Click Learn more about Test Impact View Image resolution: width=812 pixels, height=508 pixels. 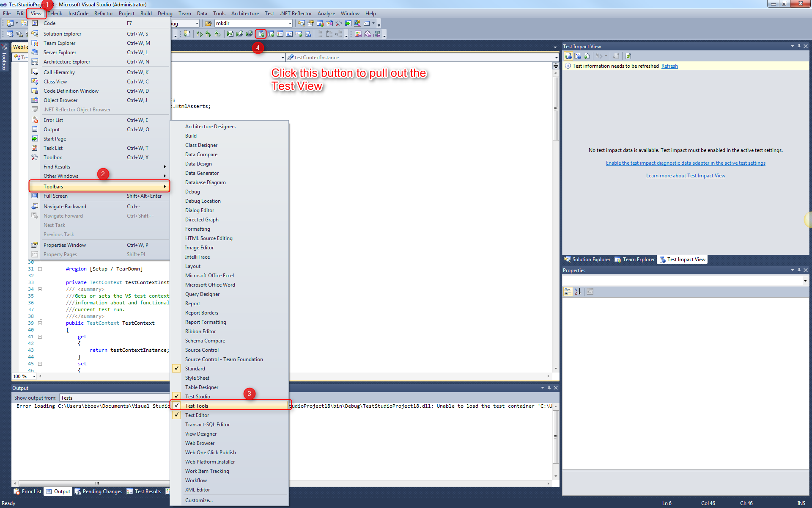686,176
